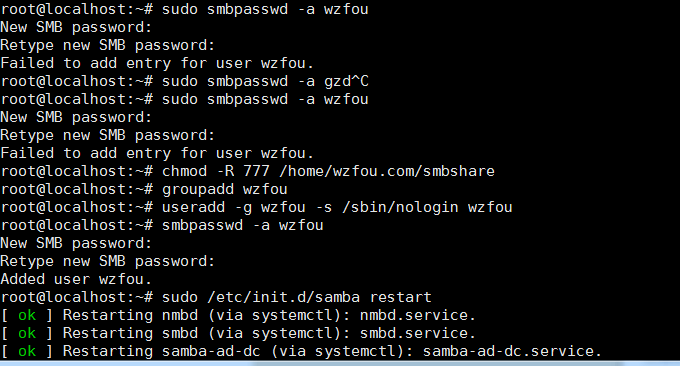Click the smbd.service. text

click(418, 333)
